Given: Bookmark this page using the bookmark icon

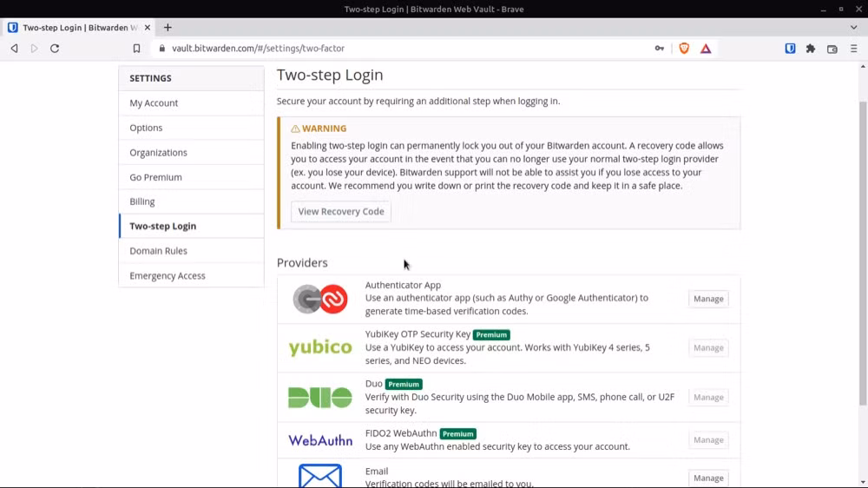Looking at the screenshot, I should point(137,49).
